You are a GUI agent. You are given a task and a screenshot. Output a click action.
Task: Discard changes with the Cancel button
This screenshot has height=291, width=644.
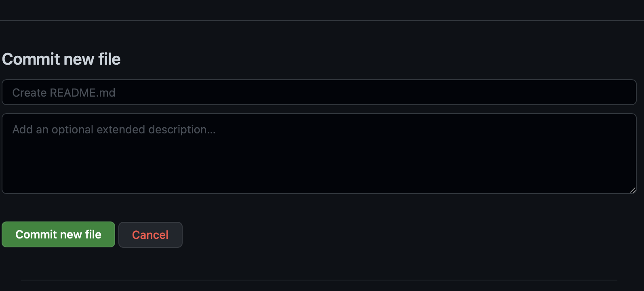click(x=150, y=235)
